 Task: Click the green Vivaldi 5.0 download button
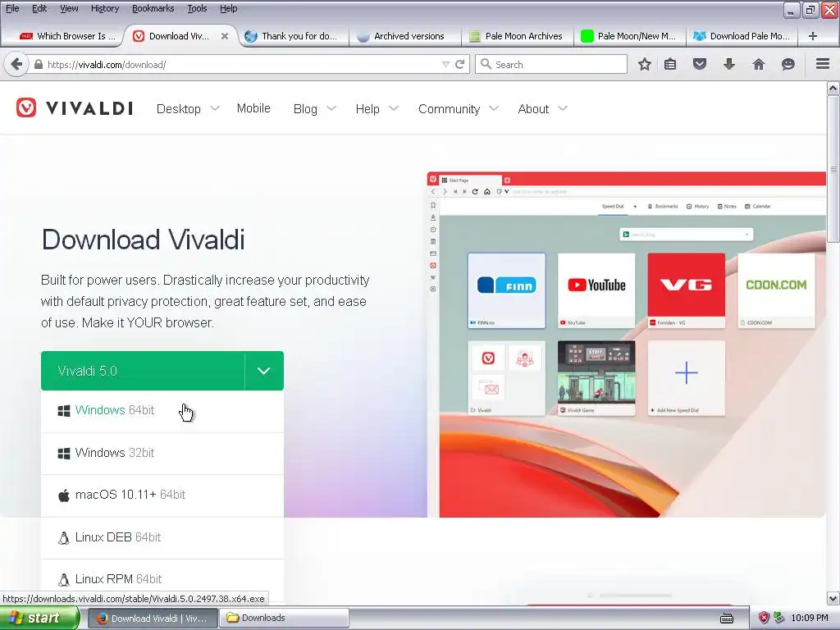coord(143,371)
